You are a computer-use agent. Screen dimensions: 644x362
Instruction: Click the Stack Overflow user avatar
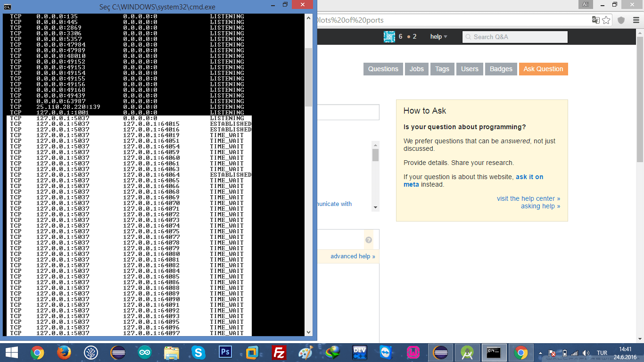(389, 37)
